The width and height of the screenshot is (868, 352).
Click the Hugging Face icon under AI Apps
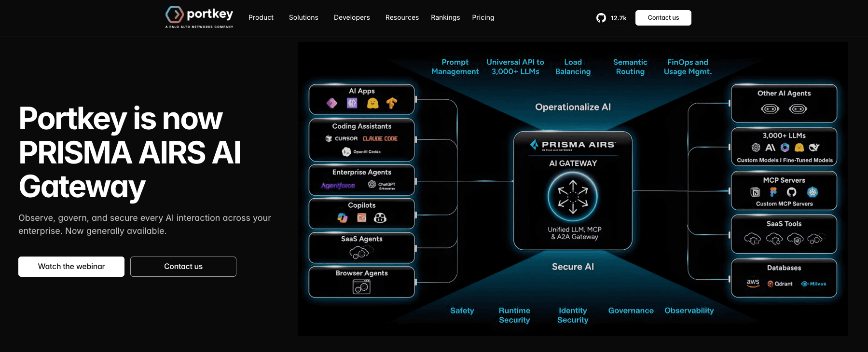tap(372, 103)
